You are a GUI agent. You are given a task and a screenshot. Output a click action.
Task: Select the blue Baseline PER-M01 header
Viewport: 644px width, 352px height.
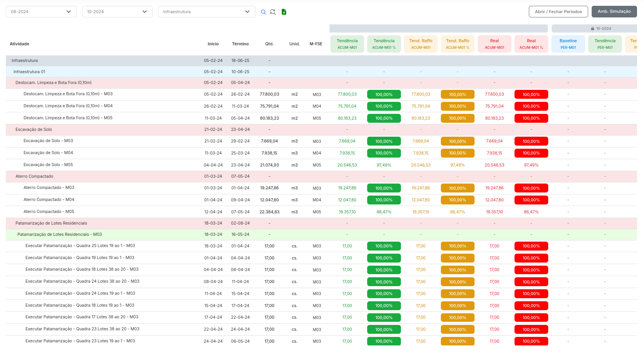point(568,44)
